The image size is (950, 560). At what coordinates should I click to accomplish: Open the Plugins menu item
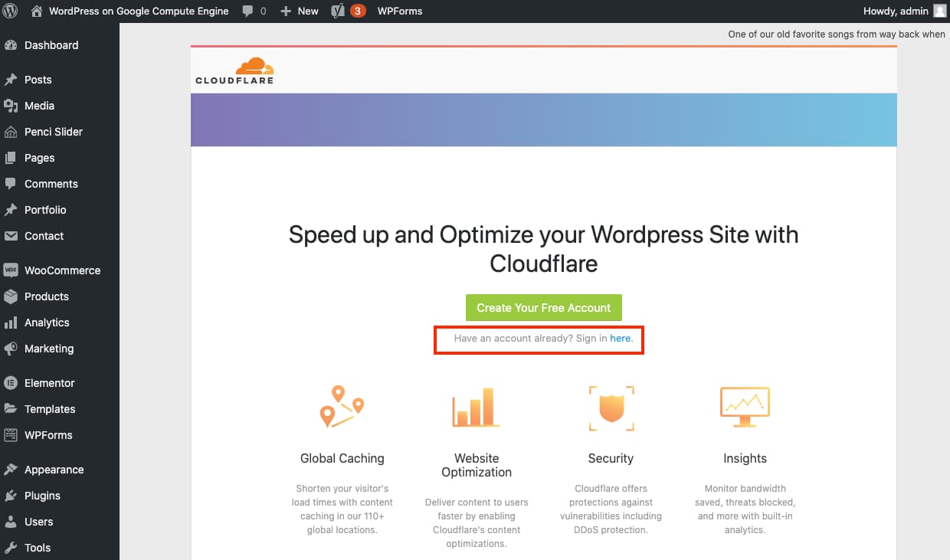click(42, 496)
